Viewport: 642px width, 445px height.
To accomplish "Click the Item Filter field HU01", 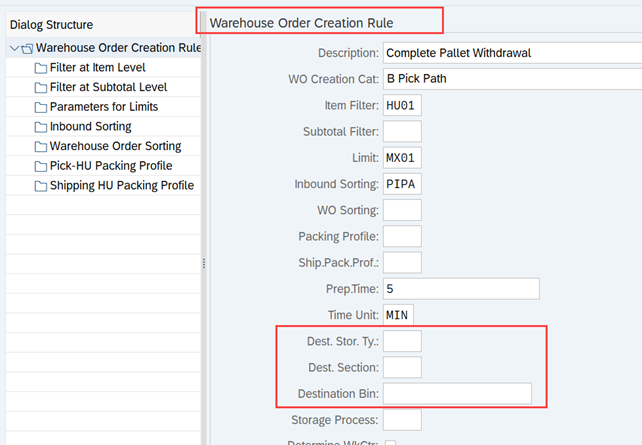I will [402, 105].
